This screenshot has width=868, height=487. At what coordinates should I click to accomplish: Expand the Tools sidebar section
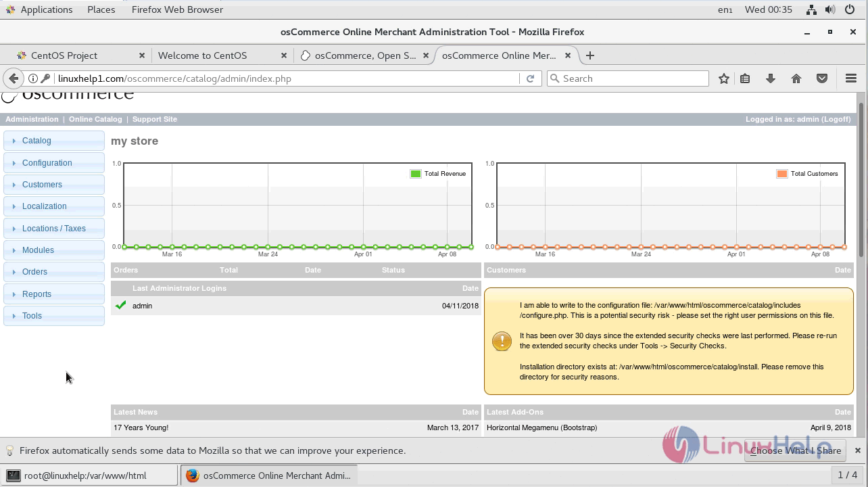pos(54,316)
